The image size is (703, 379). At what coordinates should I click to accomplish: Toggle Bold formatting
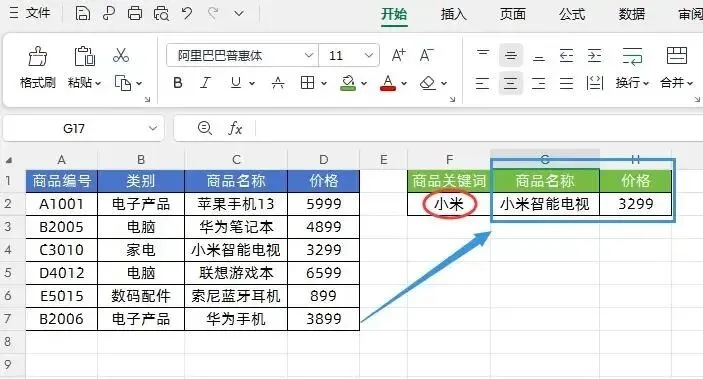178,83
